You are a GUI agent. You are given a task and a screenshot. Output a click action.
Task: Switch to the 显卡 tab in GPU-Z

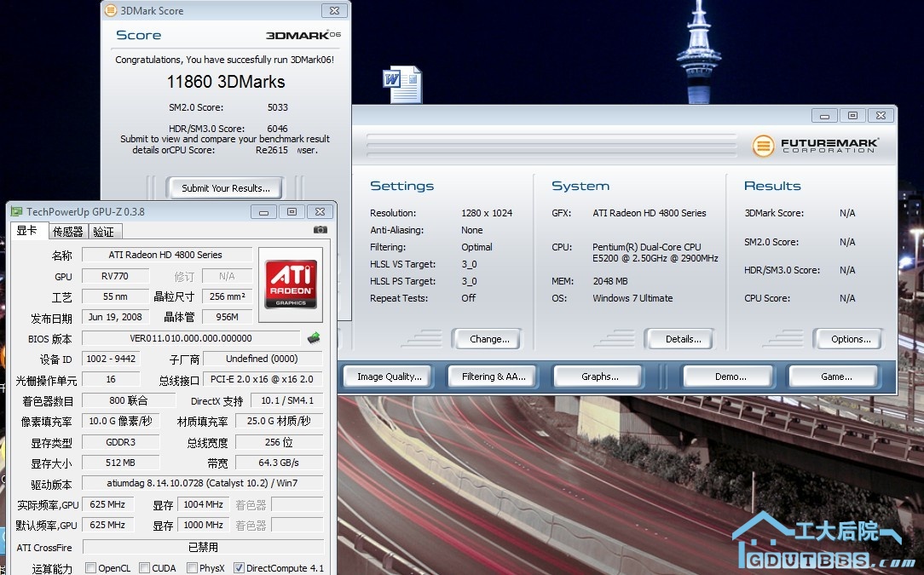27,230
